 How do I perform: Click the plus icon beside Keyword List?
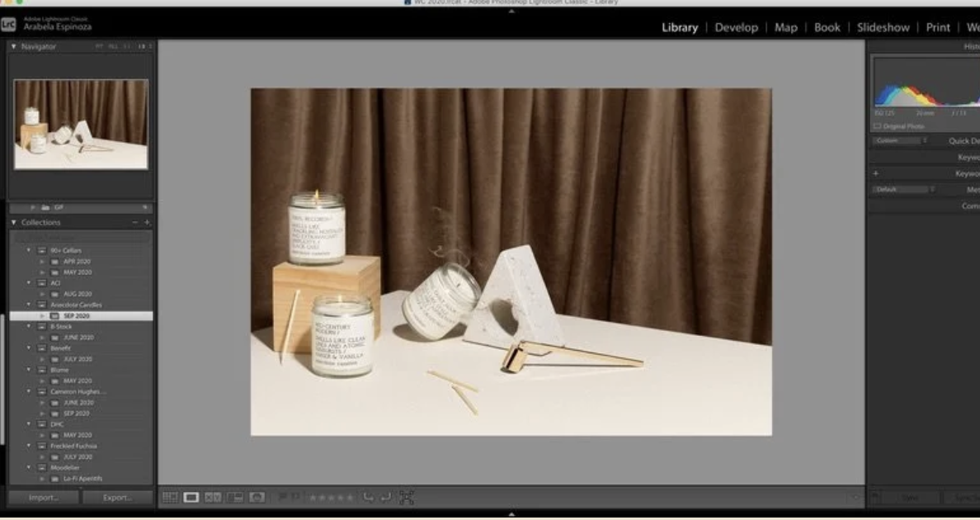tap(875, 174)
